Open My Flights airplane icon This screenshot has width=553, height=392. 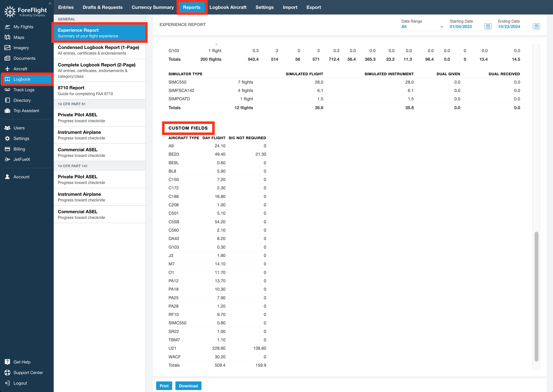7,27
